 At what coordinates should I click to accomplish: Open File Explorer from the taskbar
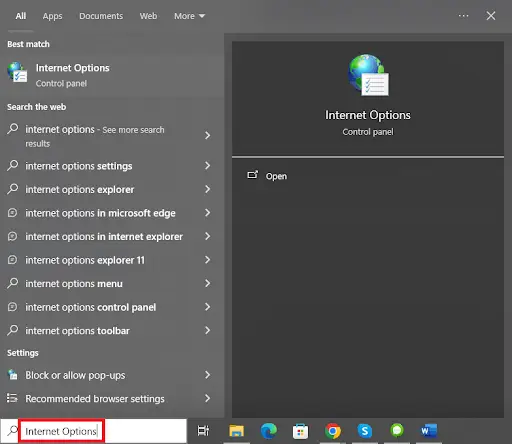236,431
